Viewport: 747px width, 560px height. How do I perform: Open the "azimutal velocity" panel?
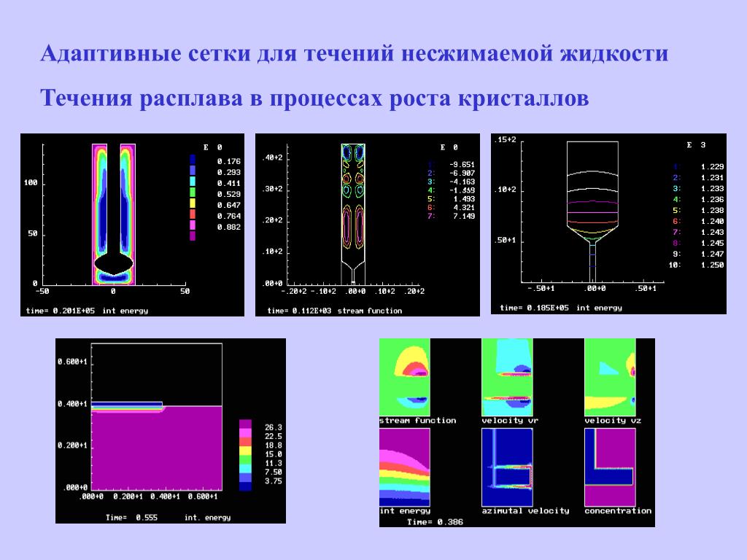[x=507, y=467]
